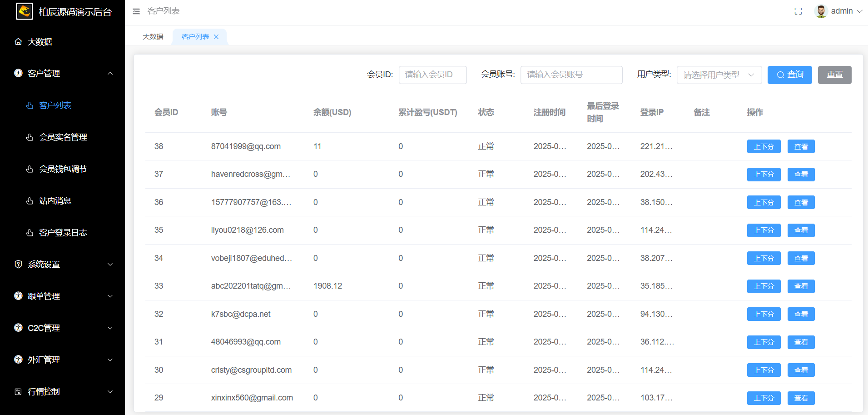The width and height of the screenshot is (868, 415).
Task: Toggle sidebar with the hamburger menu icon
Action: pos(136,11)
